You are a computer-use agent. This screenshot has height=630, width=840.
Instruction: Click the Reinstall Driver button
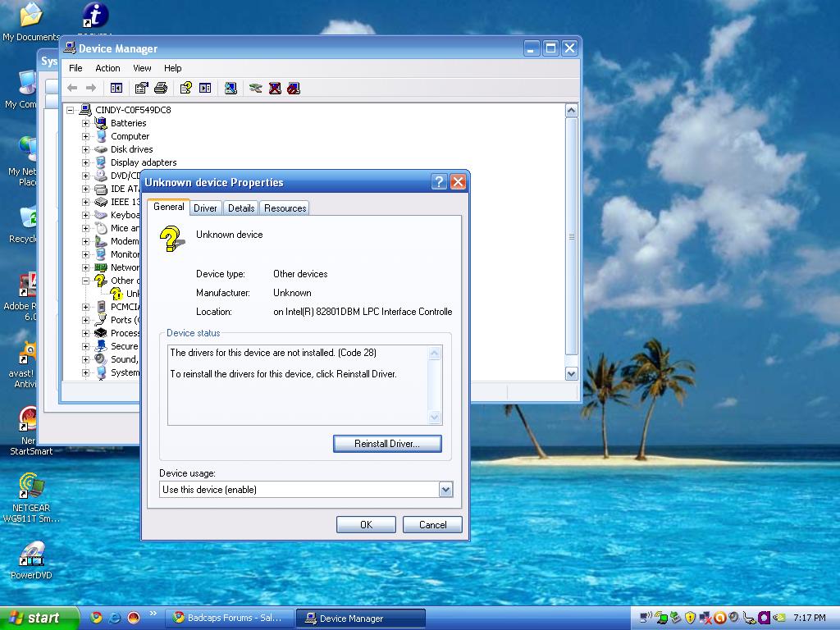tap(387, 444)
